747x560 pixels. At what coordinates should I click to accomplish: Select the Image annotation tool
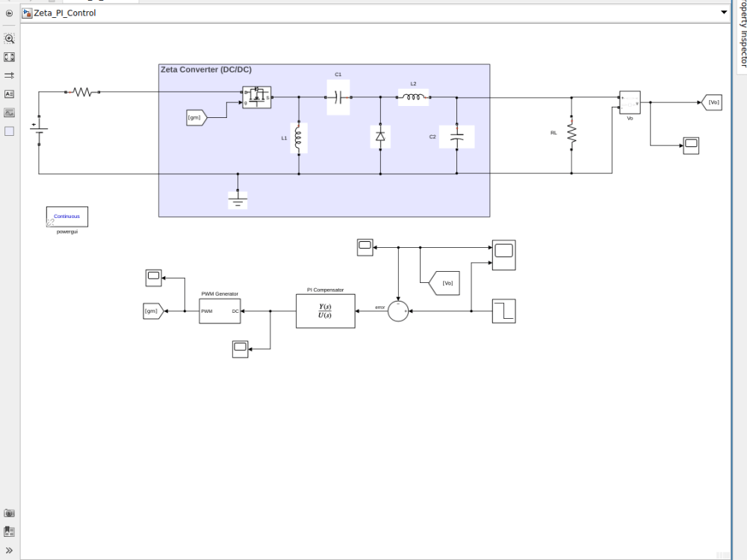9,112
